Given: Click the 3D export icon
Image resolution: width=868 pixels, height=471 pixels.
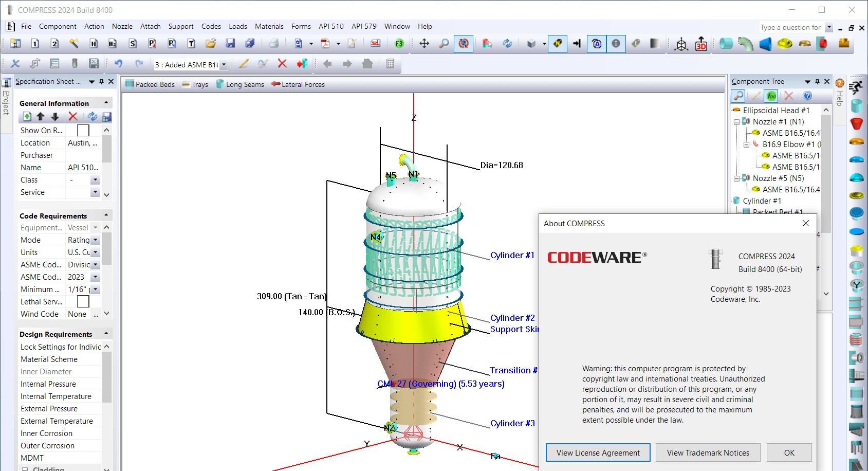Looking at the screenshot, I should point(701,44).
